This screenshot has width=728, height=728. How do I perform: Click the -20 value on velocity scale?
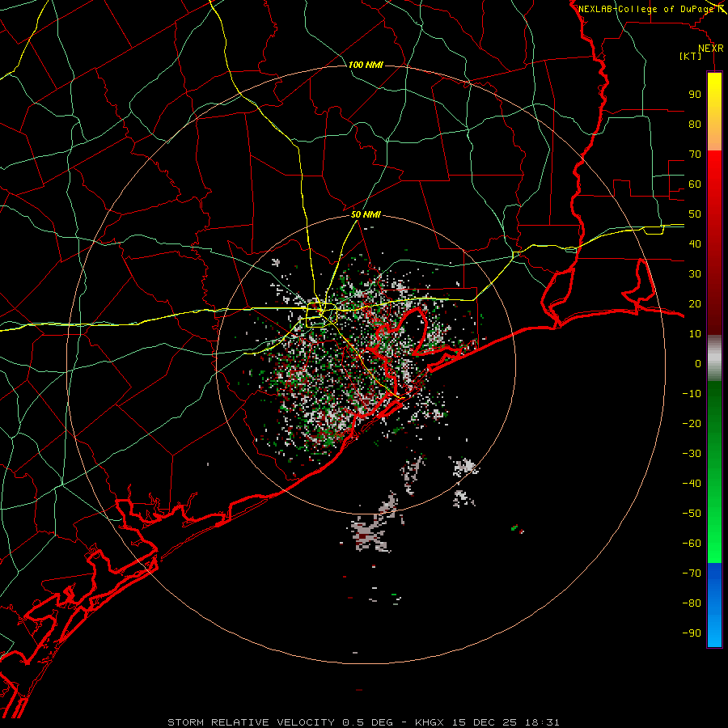(692, 423)
